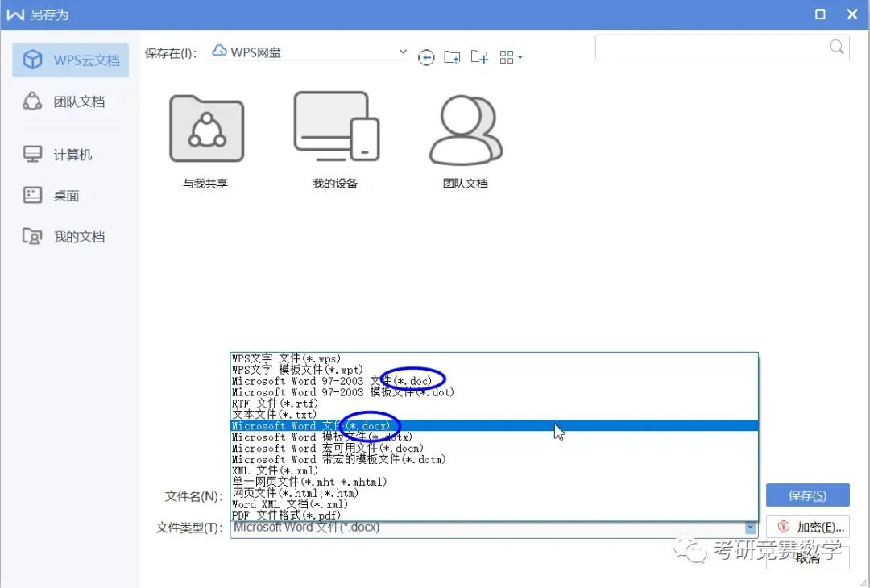
Task: Maximize the 另存为 dialog window
Action: (x=820, y=14)
